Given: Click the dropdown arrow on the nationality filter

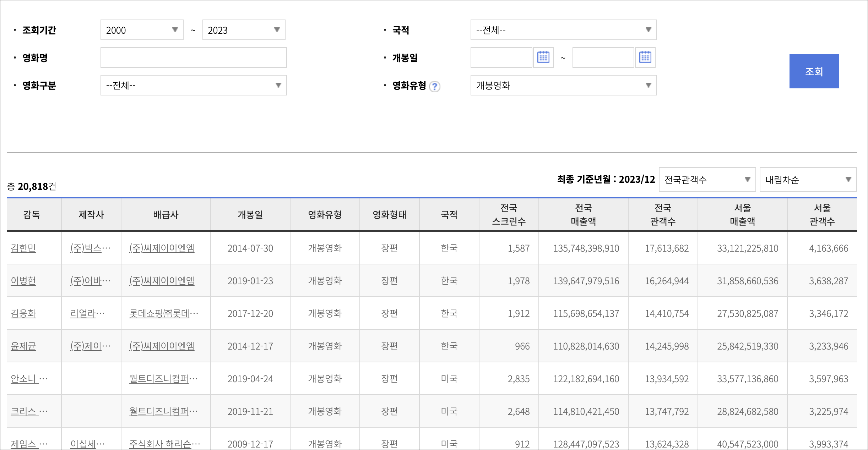Looking at the screenshot, I should 648,30.
